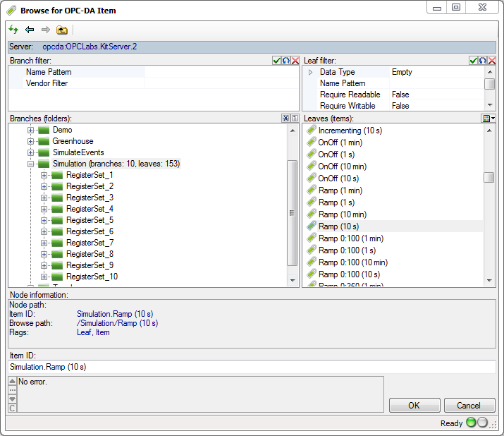The width and height of the screenshot is (504, 436).
Task: Open the leaves view mode dropdown
Action: tap(489, 119)
